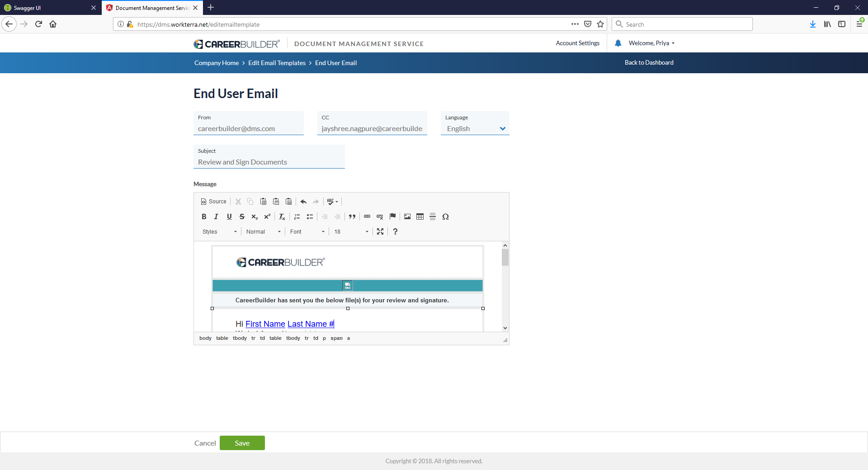Insert a bulleted list
Image resolution: width=868 pixels, height=470 pixels.
[x=310, y=216]
